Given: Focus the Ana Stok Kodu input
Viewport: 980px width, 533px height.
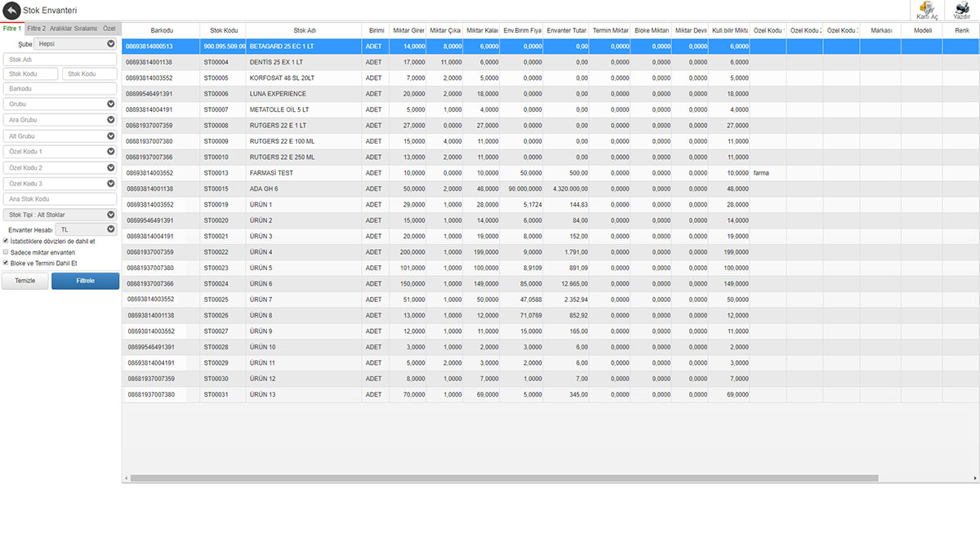Looking at the screenshot, I should [x=60, y=199].
